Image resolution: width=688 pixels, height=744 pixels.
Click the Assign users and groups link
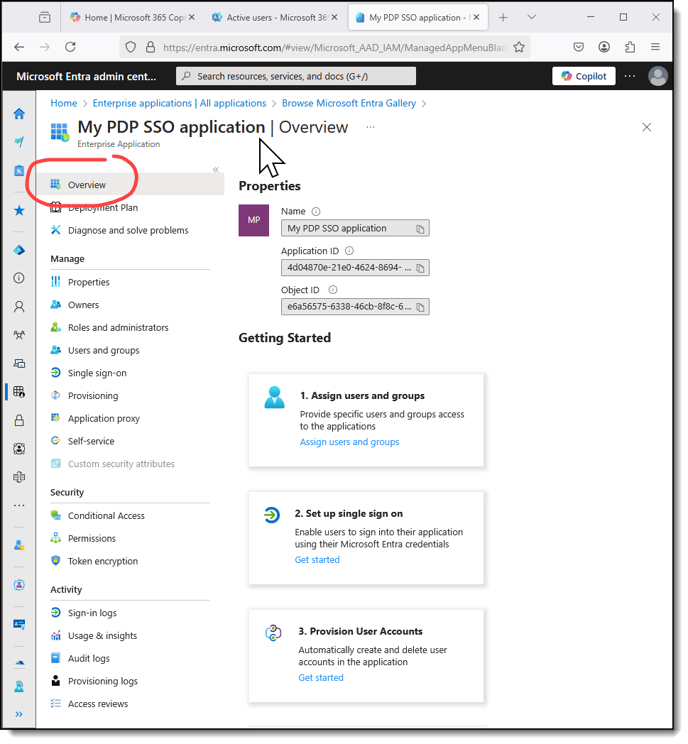coord(349,442)
